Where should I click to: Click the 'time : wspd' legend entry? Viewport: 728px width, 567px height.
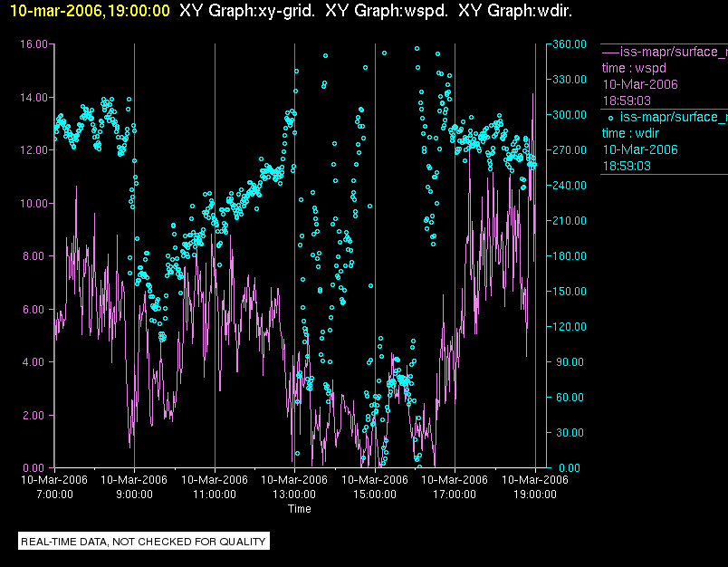click(635, 68)
